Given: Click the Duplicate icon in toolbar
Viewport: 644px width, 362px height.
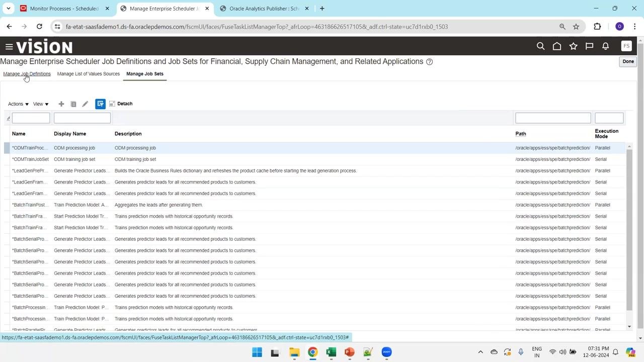Looking at the screenshot, I should 73,104.
